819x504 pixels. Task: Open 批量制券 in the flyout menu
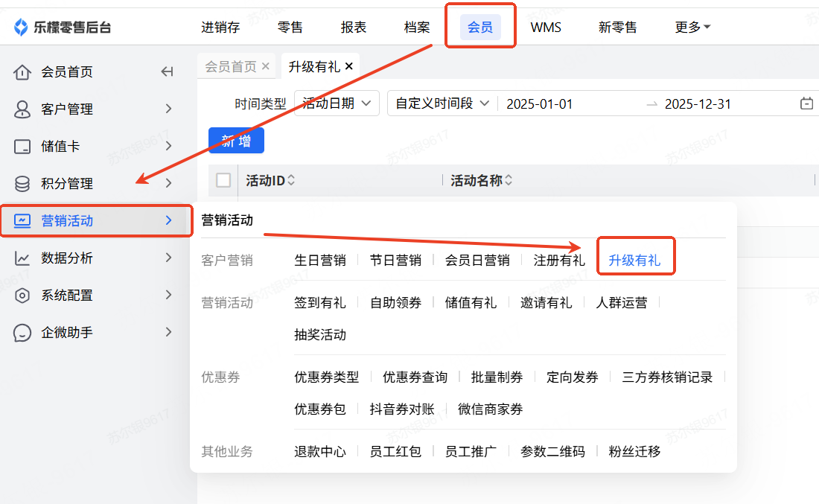point(497,377)
